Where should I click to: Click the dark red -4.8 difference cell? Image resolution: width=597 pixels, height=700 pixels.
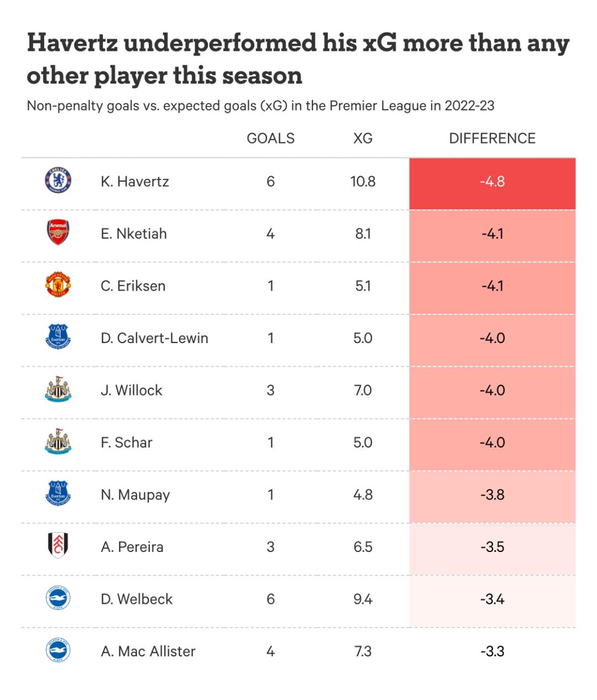[492, 182]
